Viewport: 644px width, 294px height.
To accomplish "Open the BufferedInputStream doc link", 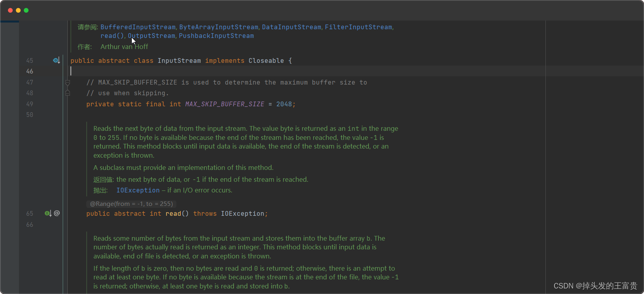I will click(x=138, y=27).
